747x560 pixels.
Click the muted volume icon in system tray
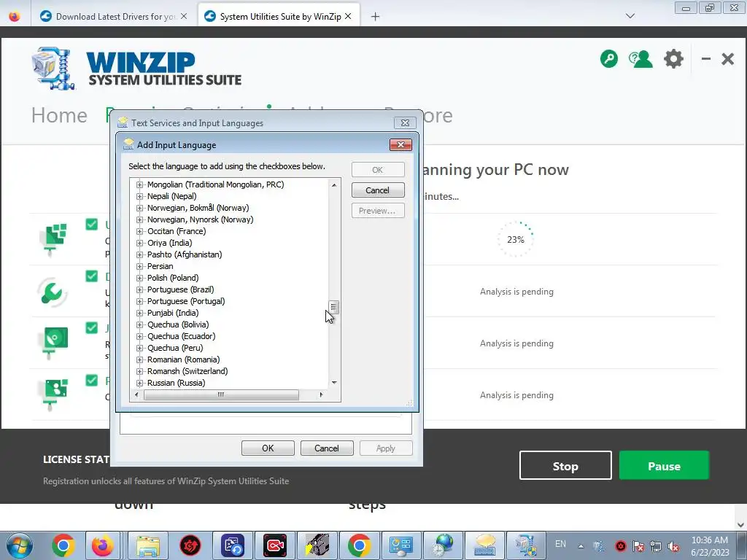point(673,545)
